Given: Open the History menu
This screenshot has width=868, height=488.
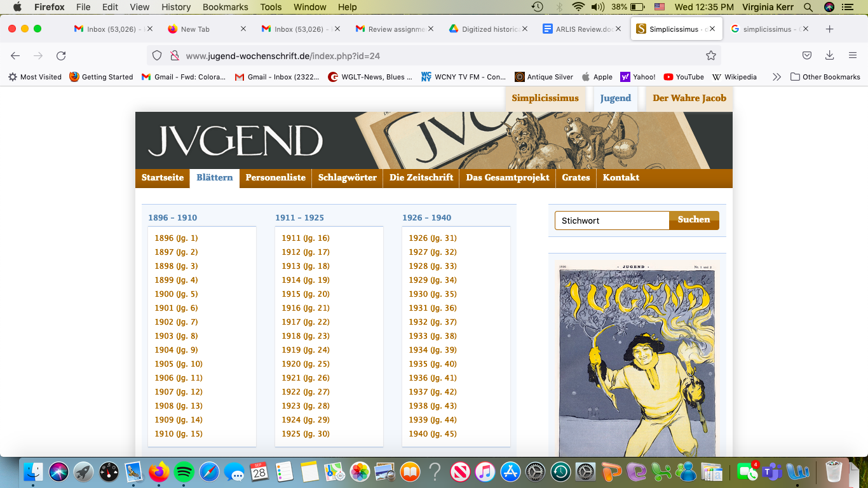Looking at the screenshot, I should pos(176,7).
